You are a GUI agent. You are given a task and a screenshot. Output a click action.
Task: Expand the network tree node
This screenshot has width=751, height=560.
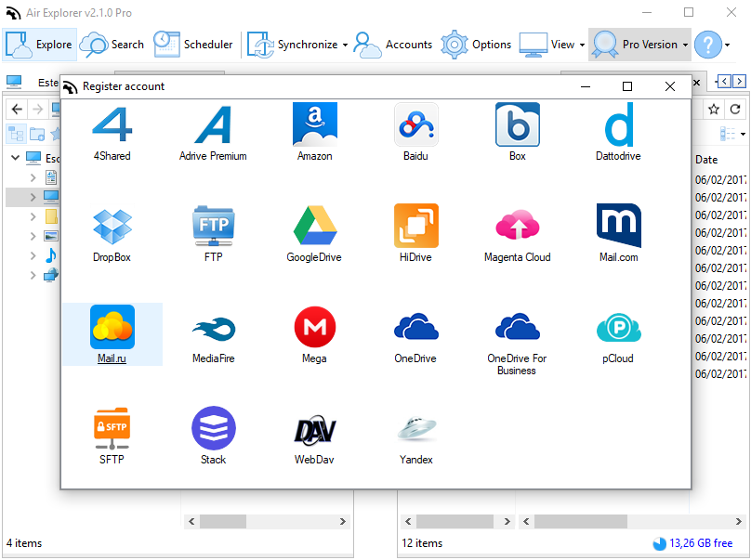[x=33, y=275]
